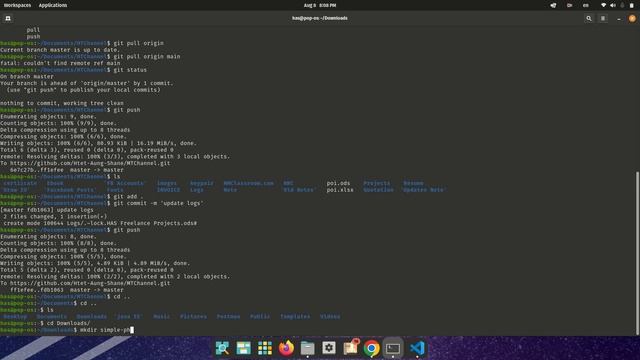640x360 pixels.
Task: Click the leftmost top-panel tray icon
Action: (x=553, y=5)
